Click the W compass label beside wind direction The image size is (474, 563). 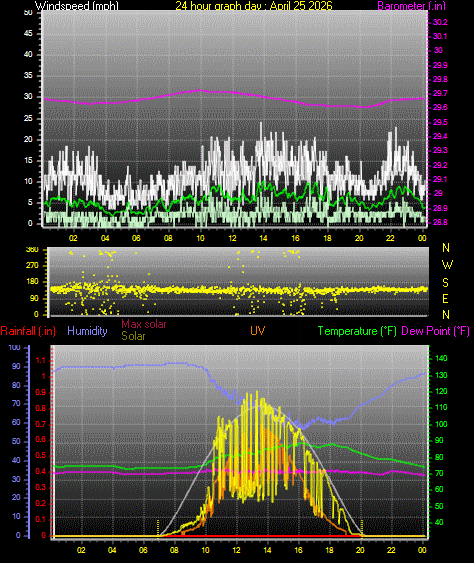447,265
